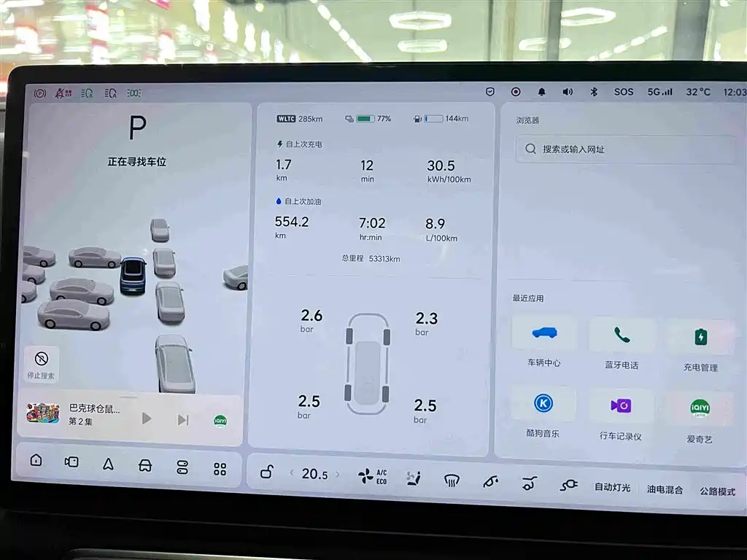Switch the 油电混合 hybrid power mode
747x560 pixels.
(665, 489)
